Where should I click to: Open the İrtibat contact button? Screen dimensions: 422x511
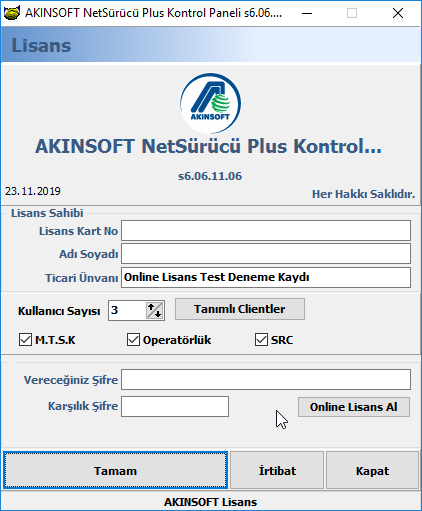click(277, 470)
